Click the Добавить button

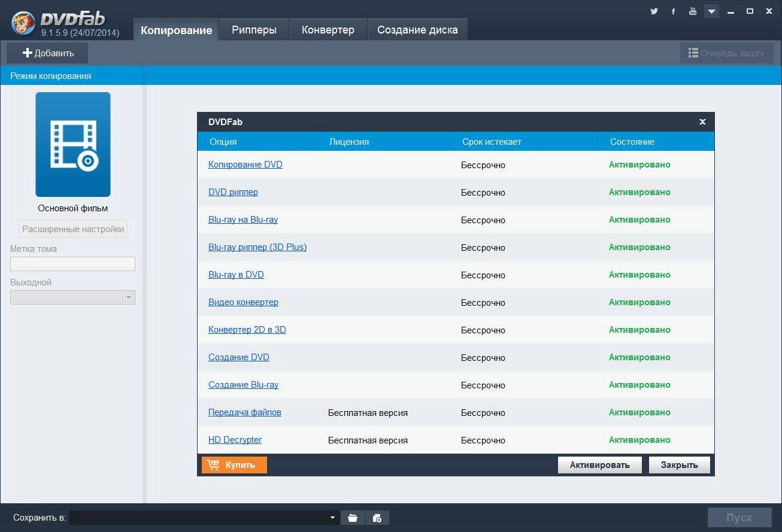(x=48, y=53)
